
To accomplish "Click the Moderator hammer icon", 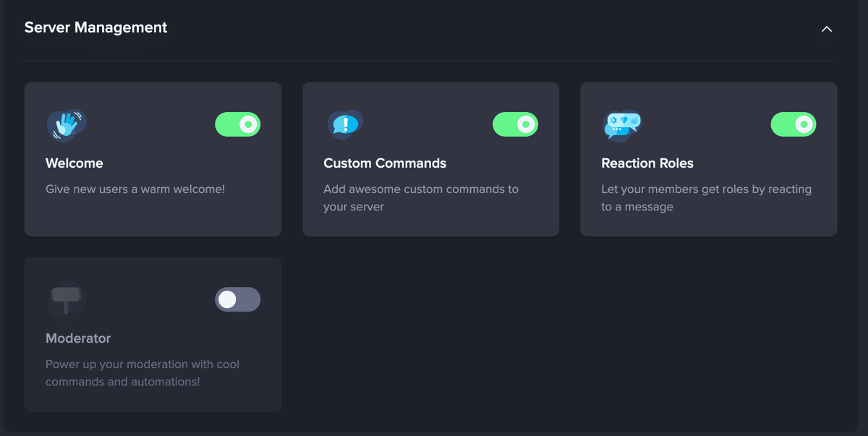I will [x=66, y=299].
